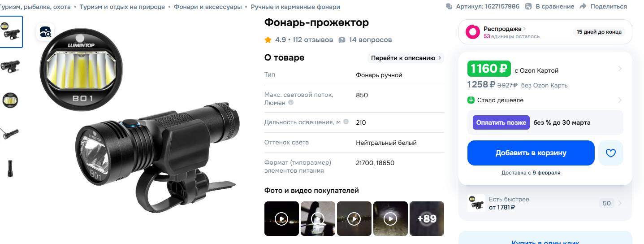Click the compare icon near В сравнение
The width and height of the screenshot is (644, 244).
(528, 6)
